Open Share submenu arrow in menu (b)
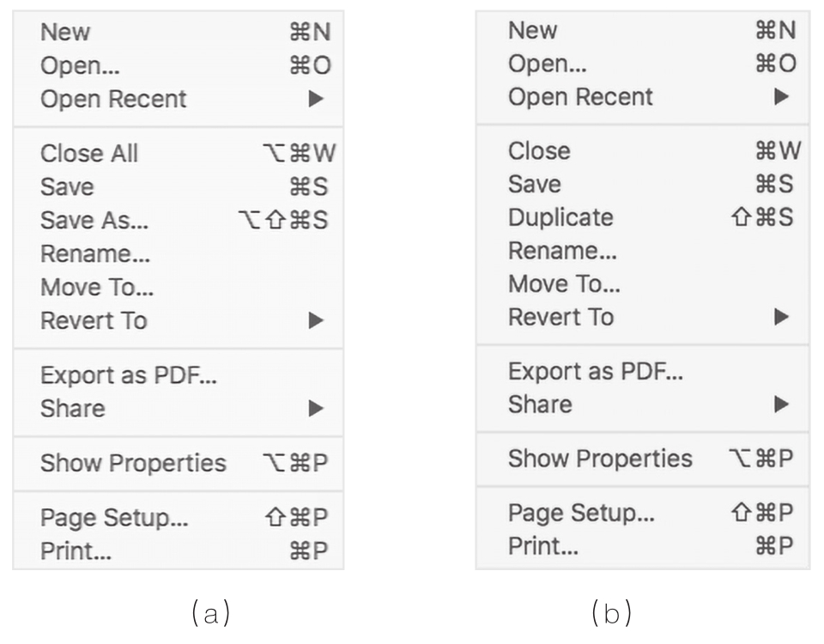 781,404
